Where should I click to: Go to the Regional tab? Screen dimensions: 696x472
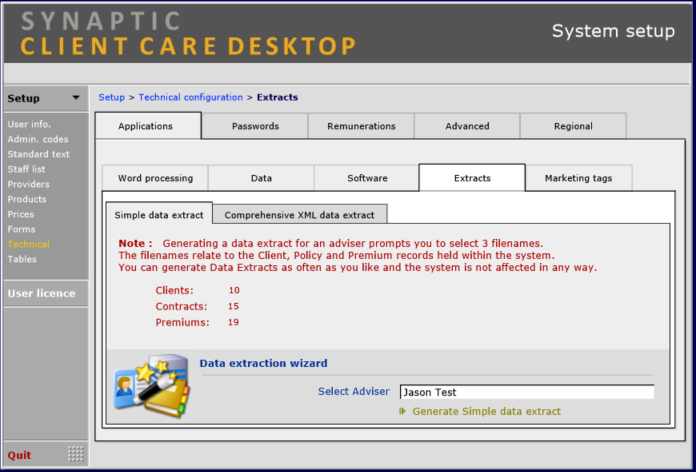[x=573, y=126]
